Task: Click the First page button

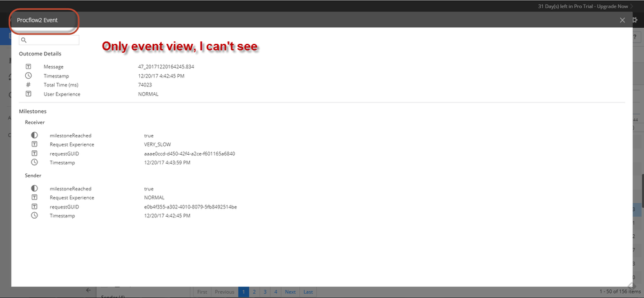Action: [x=202, y=292]
